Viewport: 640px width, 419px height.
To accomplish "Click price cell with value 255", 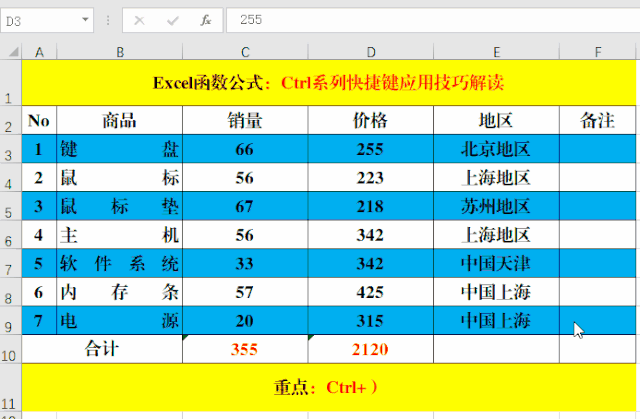I will point(371,149).
